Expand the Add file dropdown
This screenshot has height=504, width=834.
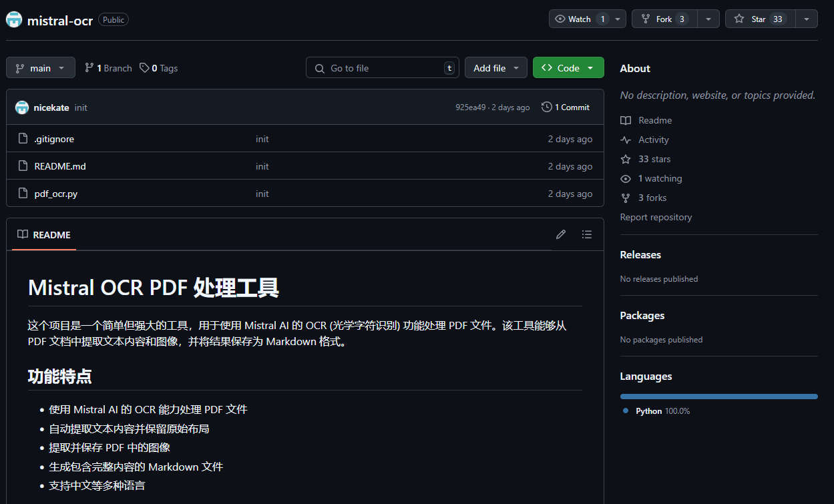pos(496,67)
